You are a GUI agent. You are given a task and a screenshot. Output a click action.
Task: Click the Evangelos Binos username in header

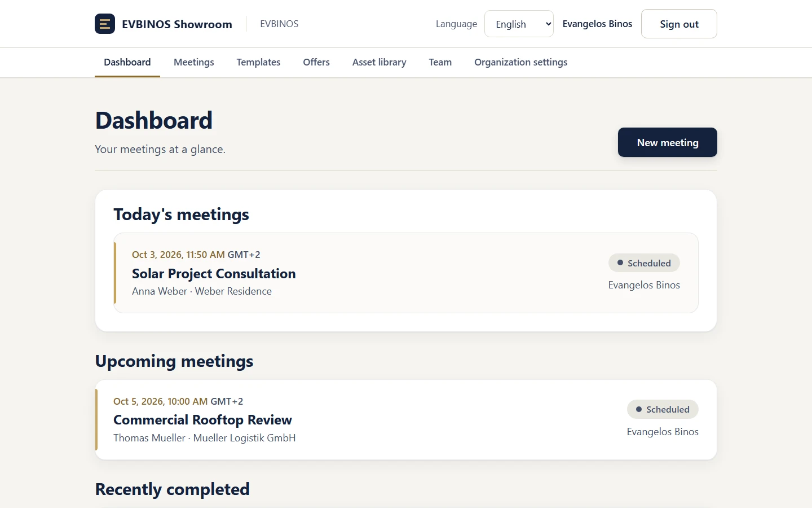[x=597, y=24]
